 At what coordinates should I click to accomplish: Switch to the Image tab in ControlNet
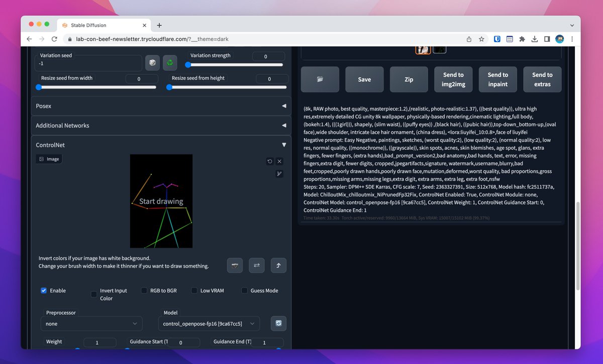(49, 159)
